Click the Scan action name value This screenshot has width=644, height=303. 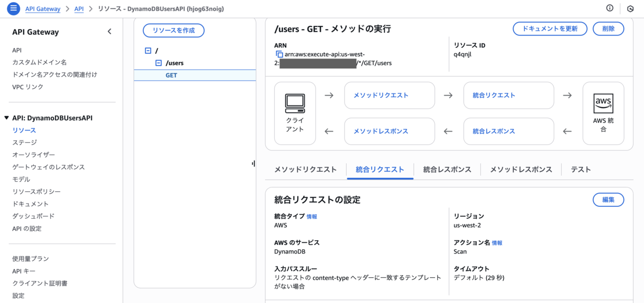tap(460, 251)
